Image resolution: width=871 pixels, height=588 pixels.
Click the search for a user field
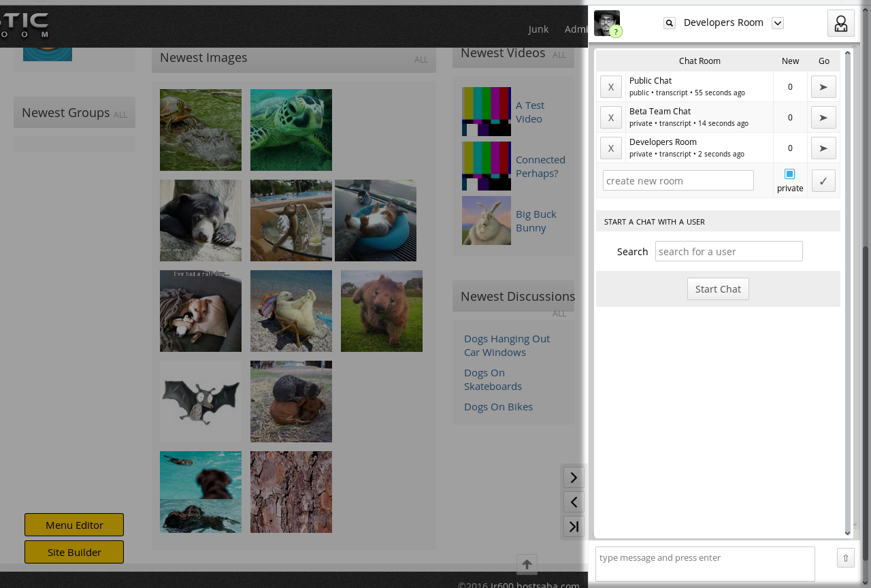click(x=729, y=251)
